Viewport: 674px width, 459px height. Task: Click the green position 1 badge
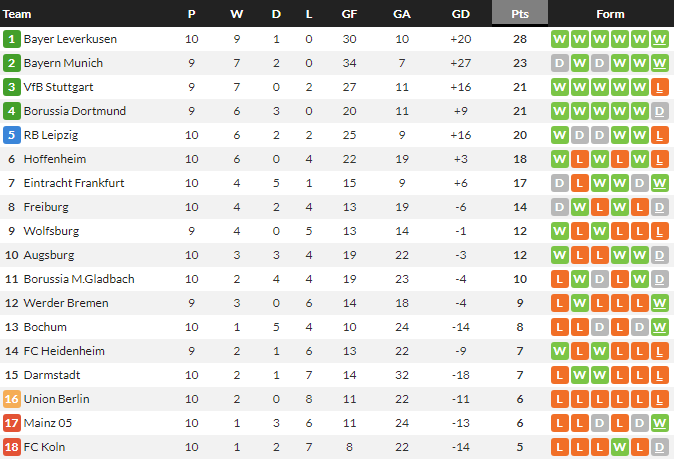(12, 39)
